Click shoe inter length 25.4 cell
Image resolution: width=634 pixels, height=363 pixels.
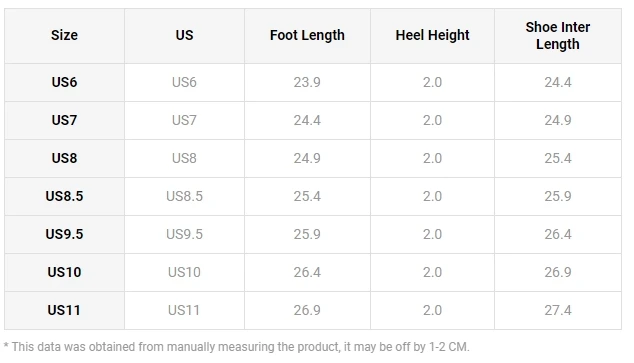point(558,158)
